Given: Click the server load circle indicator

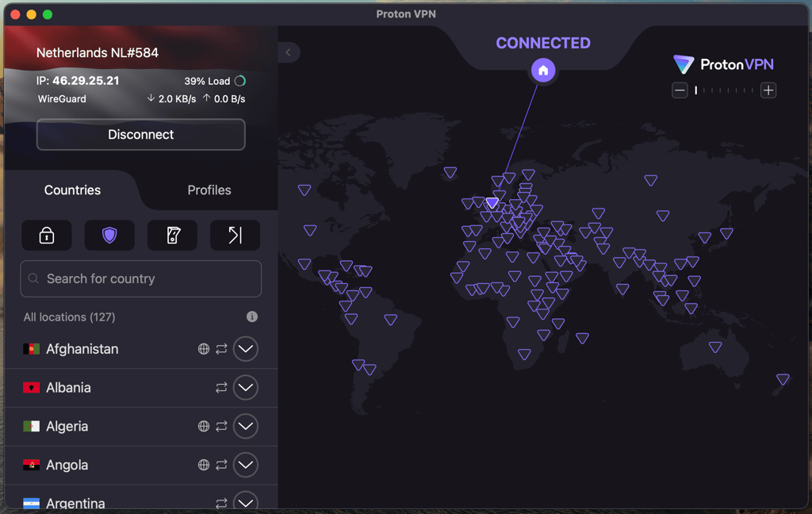Looking at the screenshot, I should coord(239,82).
